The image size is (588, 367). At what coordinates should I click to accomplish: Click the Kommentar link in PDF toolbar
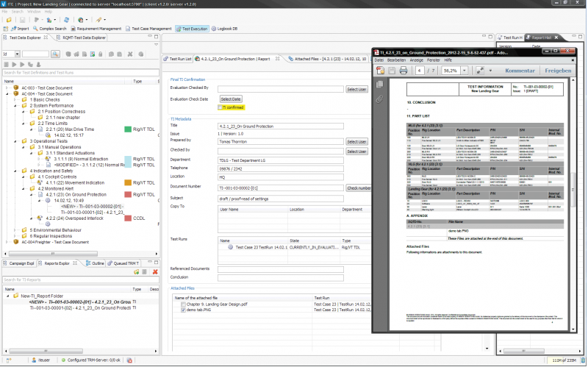pyautogui.click(x=520, y=71)
